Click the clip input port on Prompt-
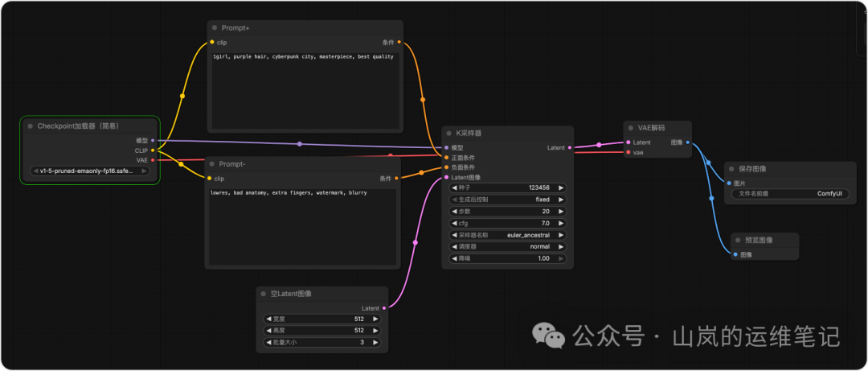 tap(209, 179)
